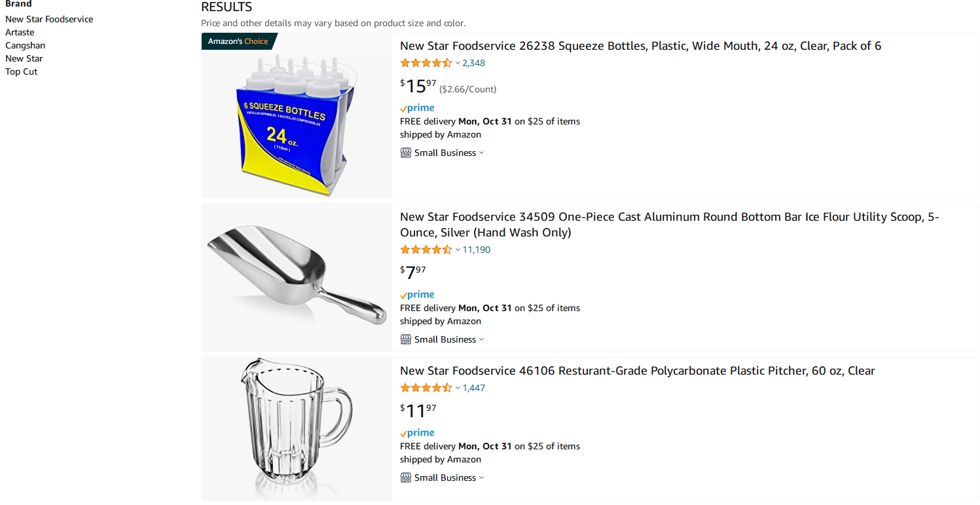Expand the rating popover arrow for the ice scoop

coord(458,250)
